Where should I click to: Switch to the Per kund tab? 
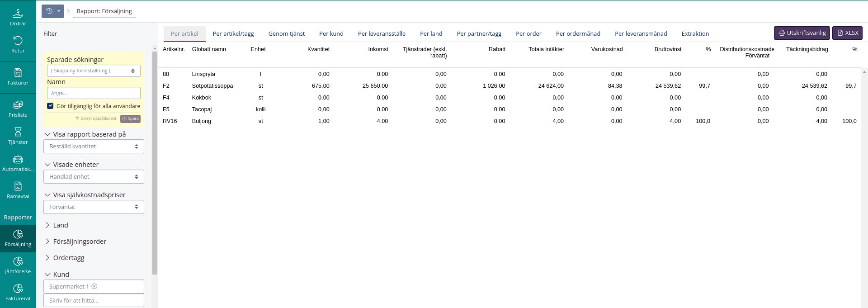click(331, 34)
